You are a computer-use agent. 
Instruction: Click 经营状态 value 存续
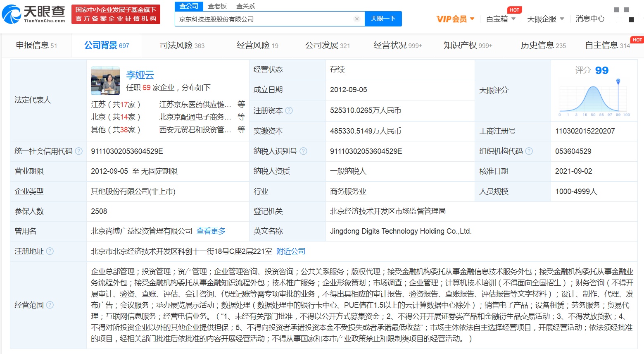(x=337, y=69)
